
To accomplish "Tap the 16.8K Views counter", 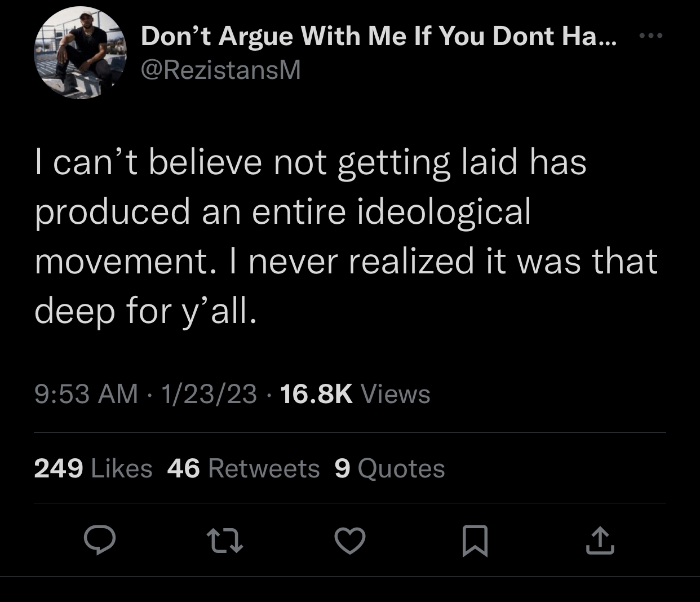I will (x=355, y=393).
